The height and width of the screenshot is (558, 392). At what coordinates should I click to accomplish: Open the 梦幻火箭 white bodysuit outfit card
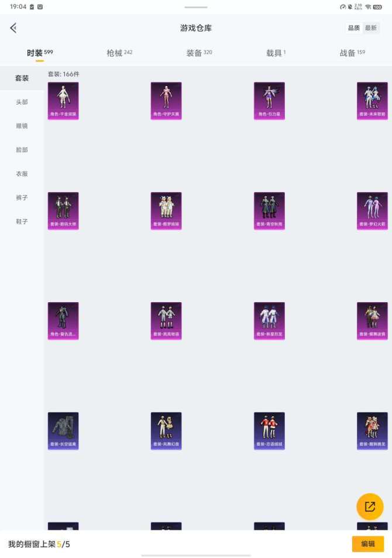coord(372,211)
